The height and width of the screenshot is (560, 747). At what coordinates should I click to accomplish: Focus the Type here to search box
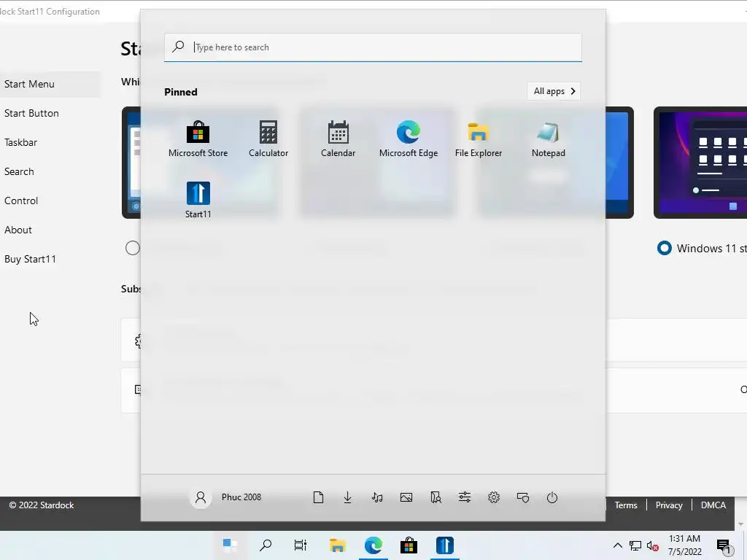[373, 47]
